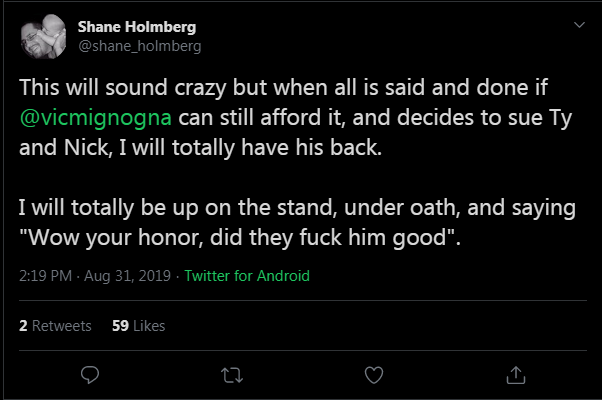This screenshot has width=602, height=400.
Task: Expand the tweet options chevron menu
Action: tap(579, 25)
